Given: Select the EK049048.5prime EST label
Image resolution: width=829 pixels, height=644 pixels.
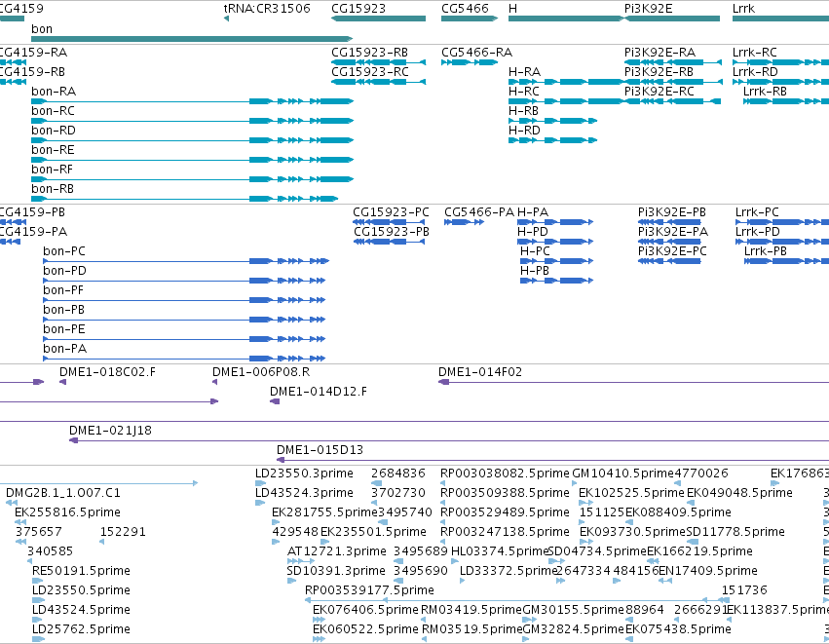Looking at the screenshot, I should (x=739, y=493).
